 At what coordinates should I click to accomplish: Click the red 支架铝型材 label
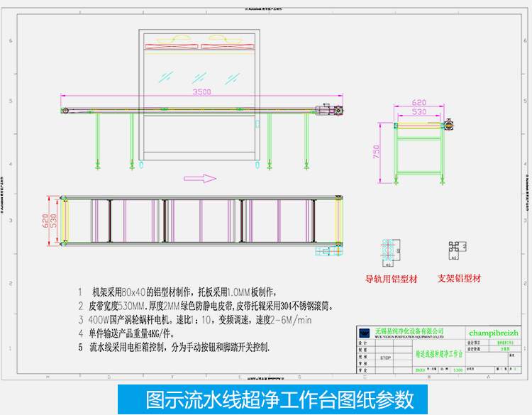(x=459, y=278)
